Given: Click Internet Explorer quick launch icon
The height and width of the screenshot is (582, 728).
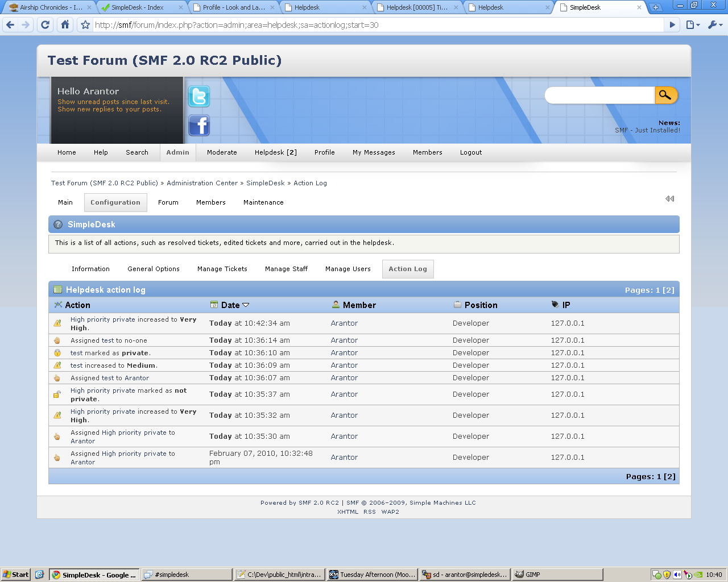Looking at the screenshot, I should (x=39, y=575).
